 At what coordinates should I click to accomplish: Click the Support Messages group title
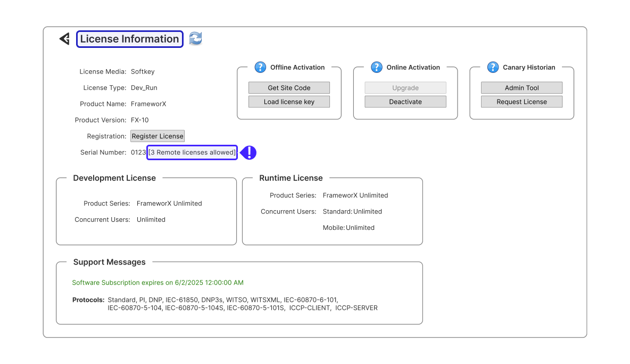pyautogui.click(x=109, y=262)
